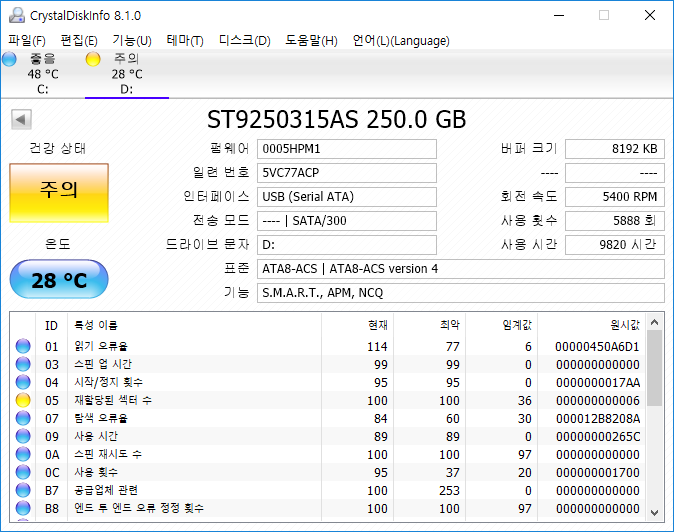Click the 최악 column header

pos(429,325)
